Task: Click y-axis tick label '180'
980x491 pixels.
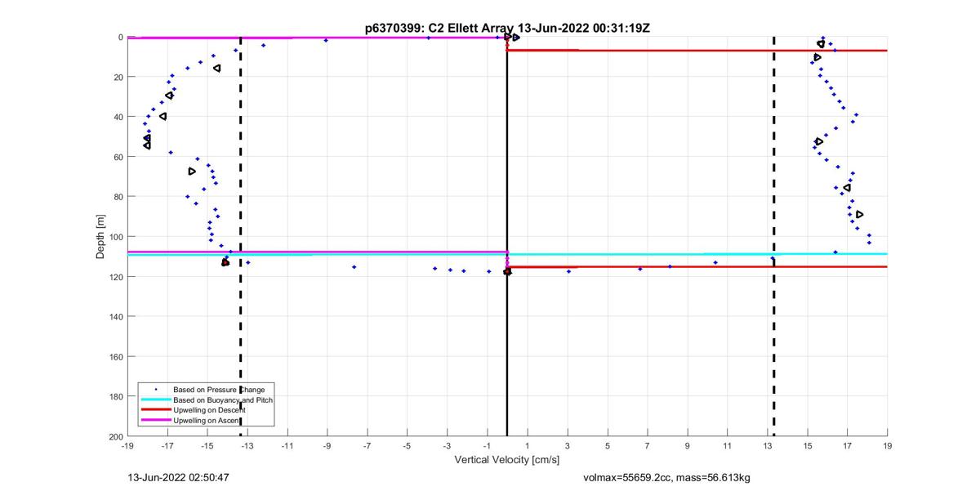Action: coord(115,396)
